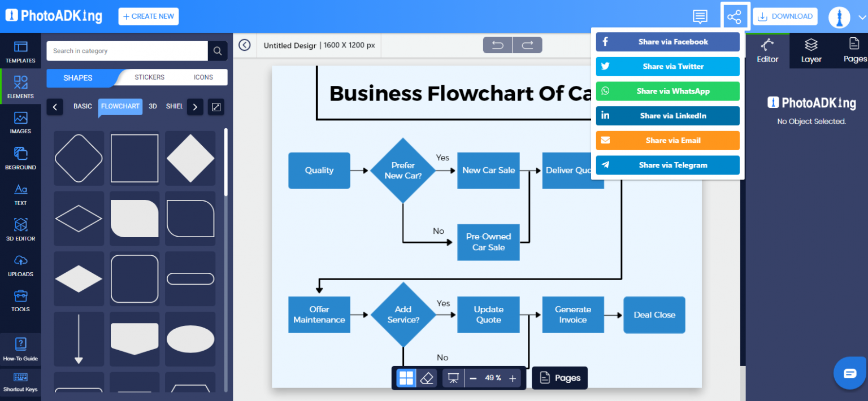This screenshot has width=868, height=401.
Task: Select the Flowchart shapes category
Action: 120,106
